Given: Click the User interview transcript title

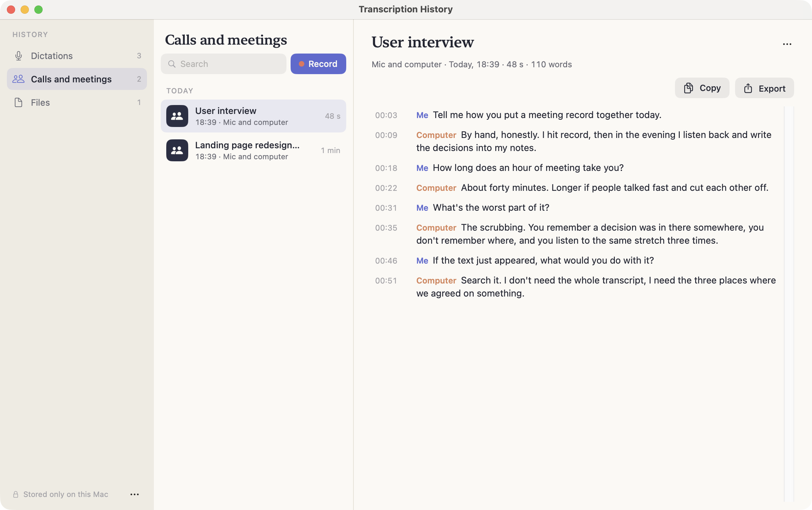Looking at the screenshot, I should [422, 42].
